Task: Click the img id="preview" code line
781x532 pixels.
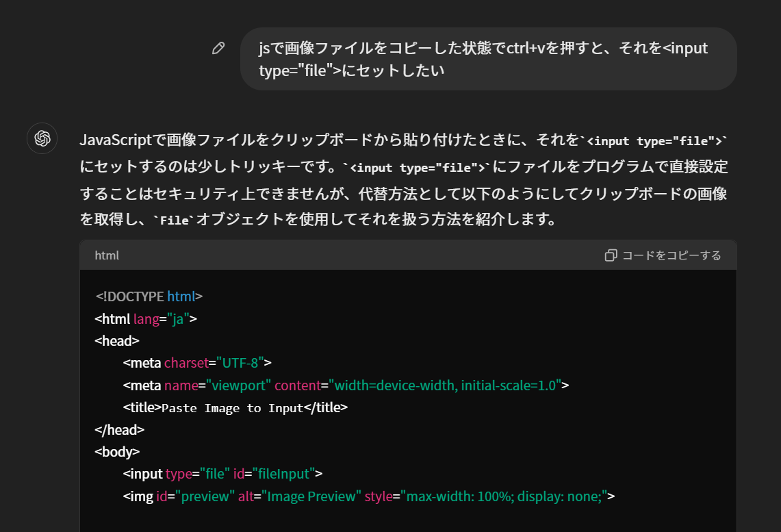Action: coord(369,496)
